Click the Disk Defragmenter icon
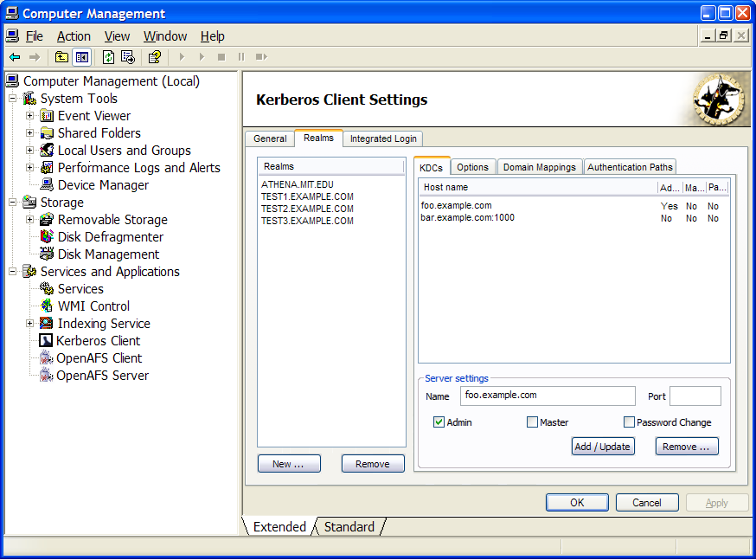Image resolution: width=756 pixels, height=560 pixels. tap(47, 237)
